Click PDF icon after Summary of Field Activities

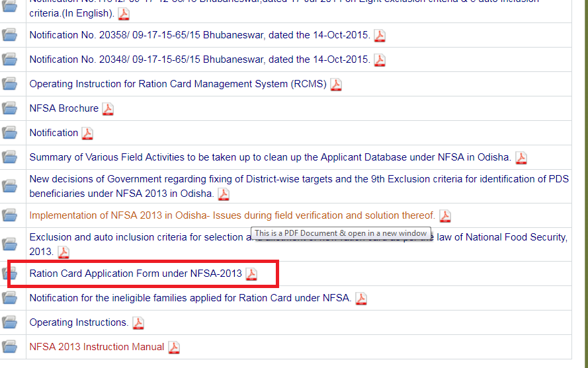521,158
